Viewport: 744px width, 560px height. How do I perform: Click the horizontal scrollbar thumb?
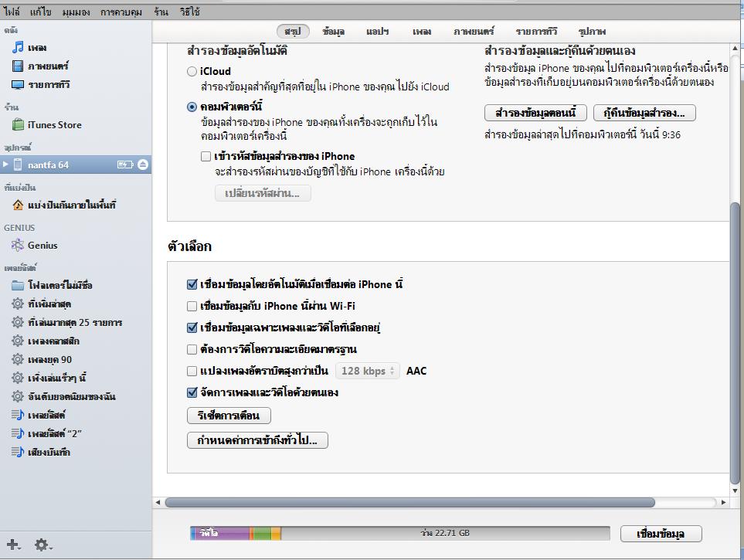(x=410, y=502)
